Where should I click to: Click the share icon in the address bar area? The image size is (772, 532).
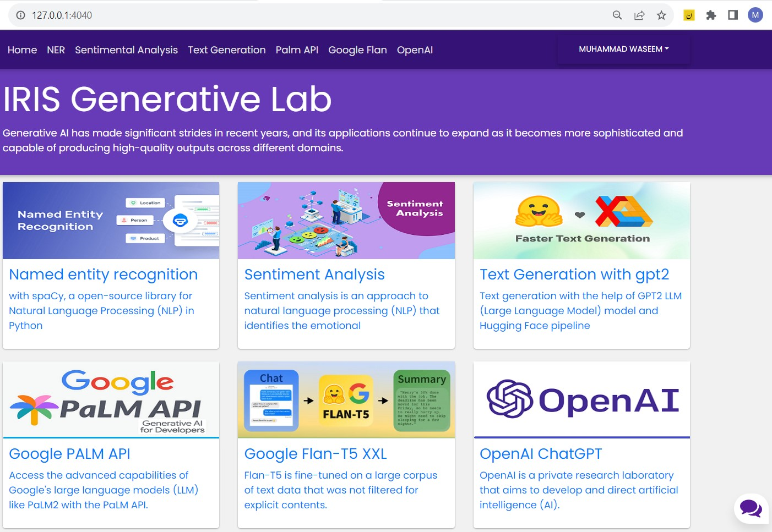[639, 15]
